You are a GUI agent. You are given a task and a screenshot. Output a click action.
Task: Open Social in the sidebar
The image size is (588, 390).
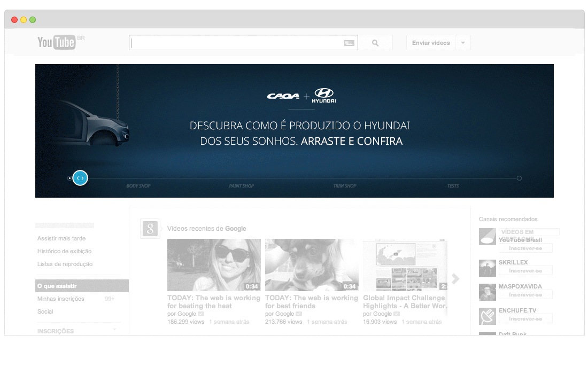[45, 311]
